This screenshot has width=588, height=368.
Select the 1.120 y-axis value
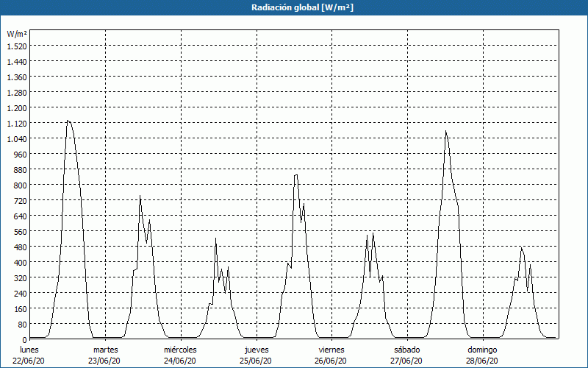17,124
